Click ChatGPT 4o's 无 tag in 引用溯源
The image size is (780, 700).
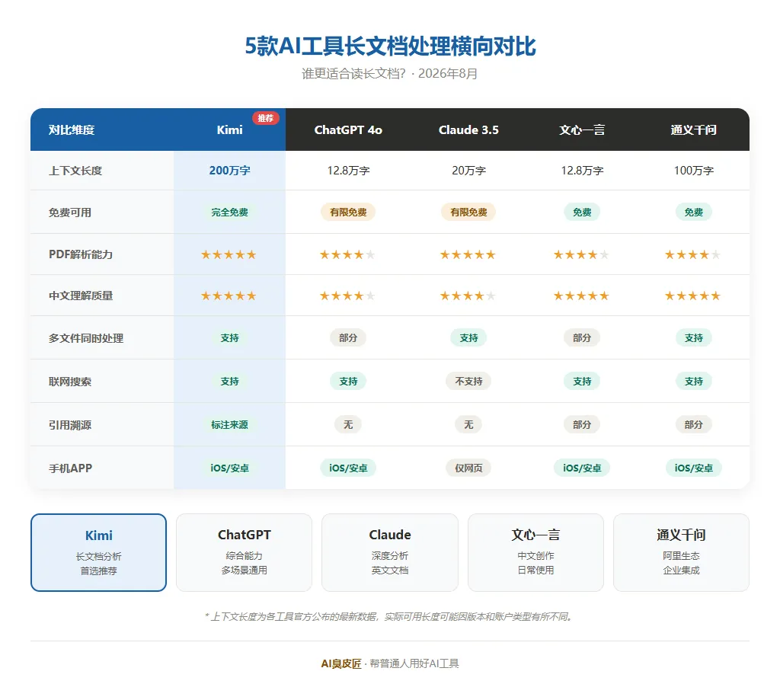[348, 424]
